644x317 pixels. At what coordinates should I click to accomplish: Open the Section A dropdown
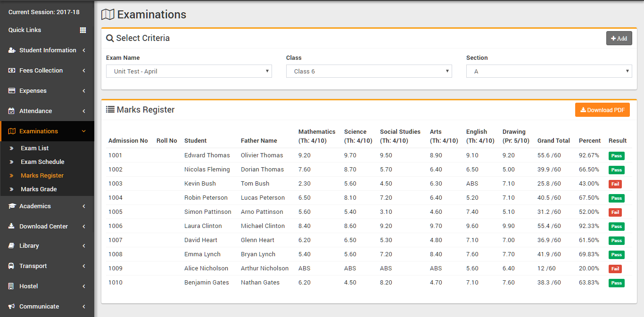point(549,71)
